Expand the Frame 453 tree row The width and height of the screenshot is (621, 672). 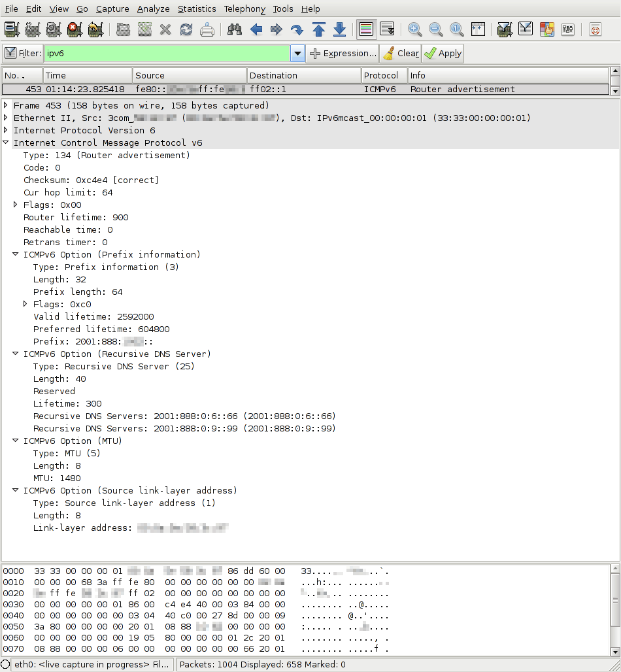6,105
